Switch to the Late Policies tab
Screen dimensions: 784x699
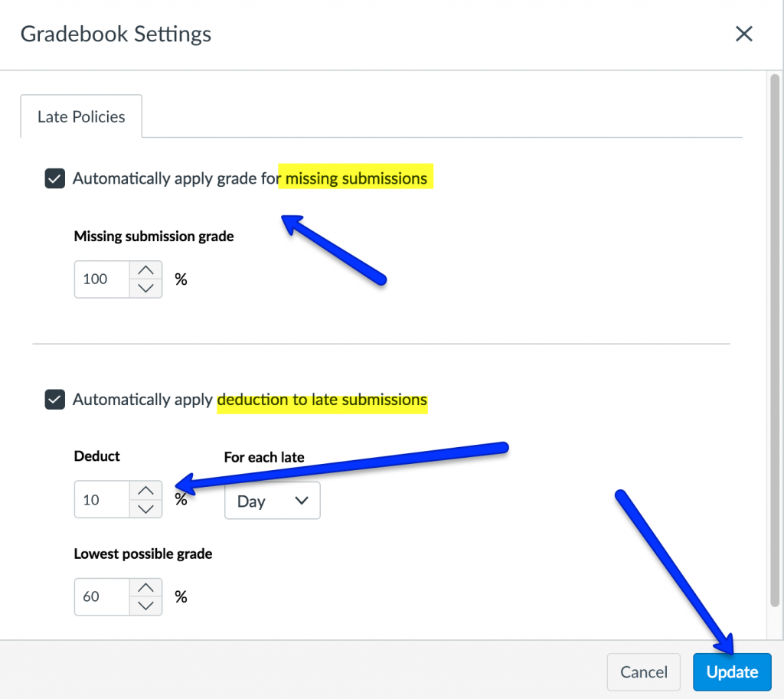[x=81, y=117]
